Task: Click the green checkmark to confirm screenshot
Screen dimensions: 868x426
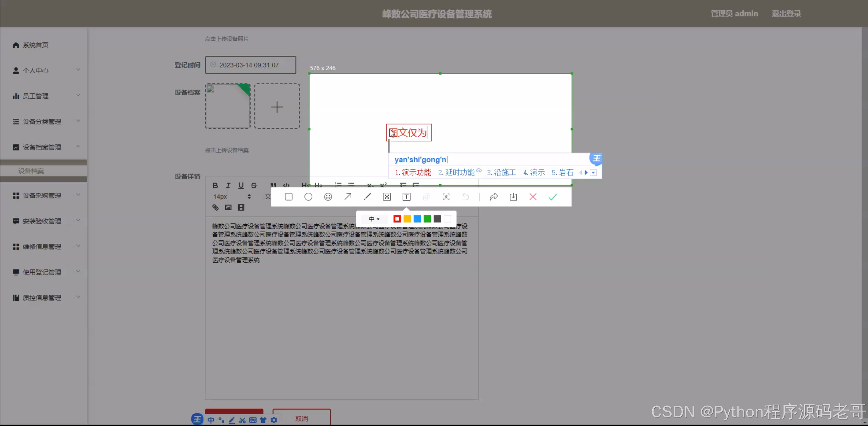Action: point(553,197)
